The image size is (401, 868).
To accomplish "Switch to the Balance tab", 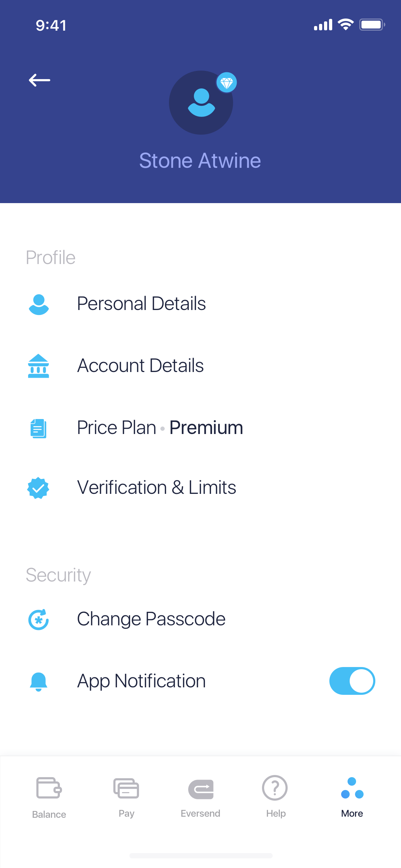I will tap(49, 797).
